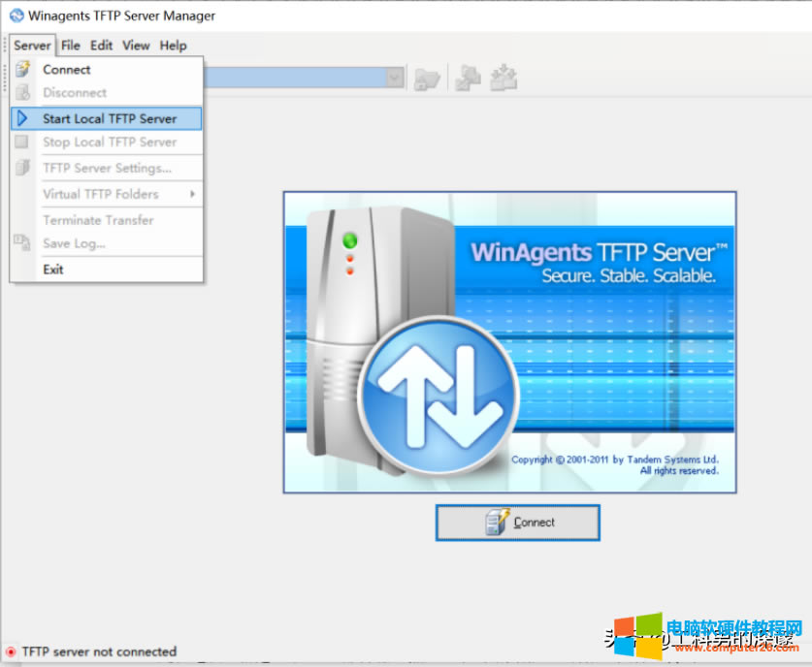The width and height of the screenshot is (812, 667).
Task: Click the Stop Local TFTP Server icon
Action: pos(21,143)
